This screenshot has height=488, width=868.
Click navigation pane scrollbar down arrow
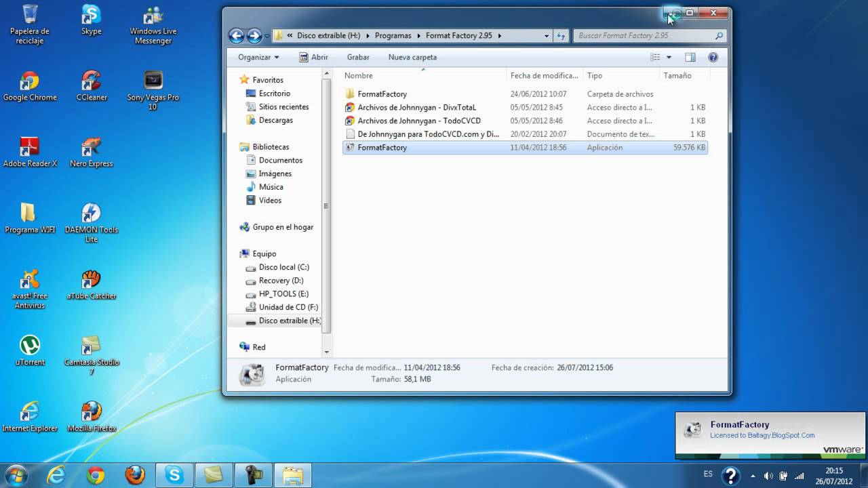click(326, 352)
